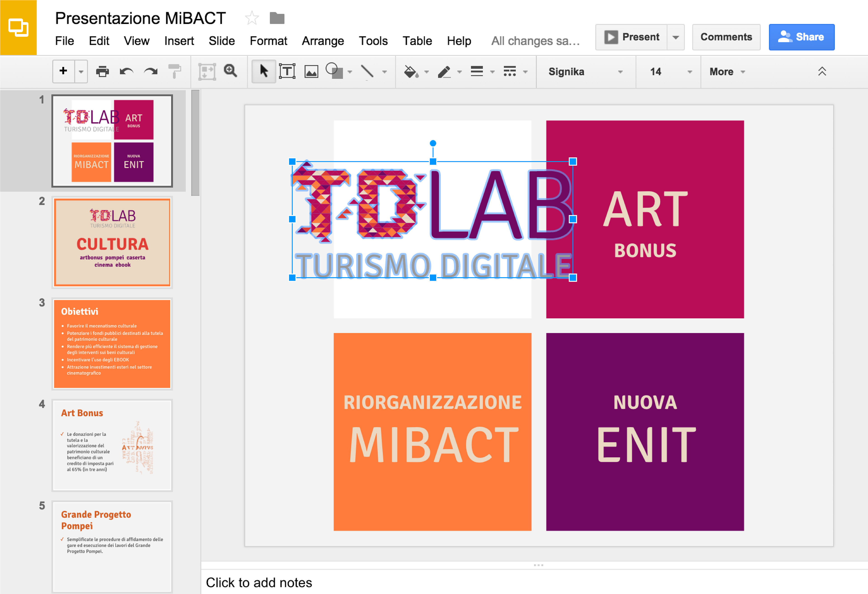Expand the new slide layout dropdown arrow
This screenshot has width=868, height=594.
[81, 71]
